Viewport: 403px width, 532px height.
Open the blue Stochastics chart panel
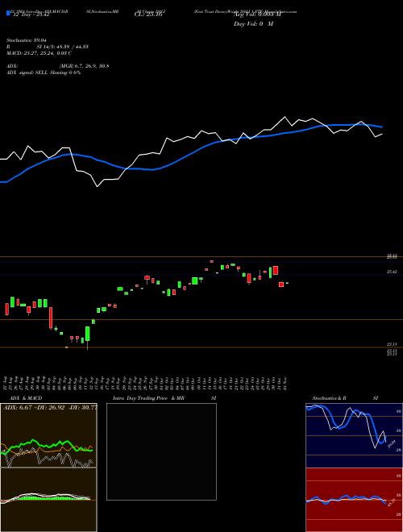[354, 435]
